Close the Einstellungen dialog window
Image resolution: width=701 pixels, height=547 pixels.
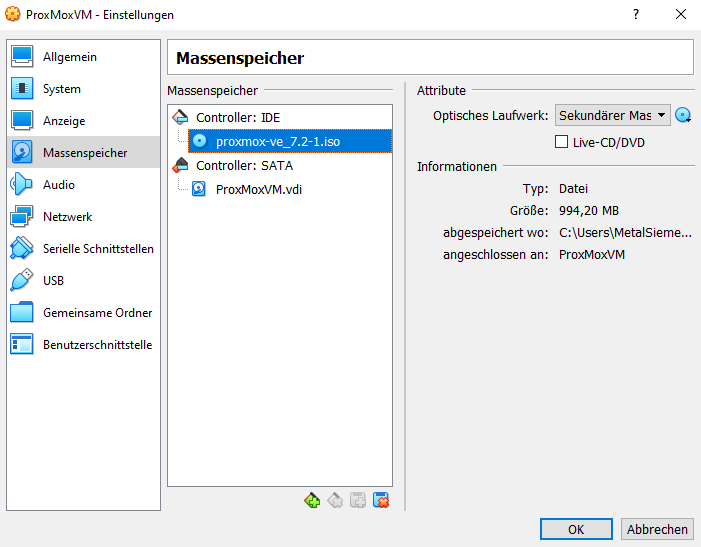pyautogui.click(x=680, y=14)
